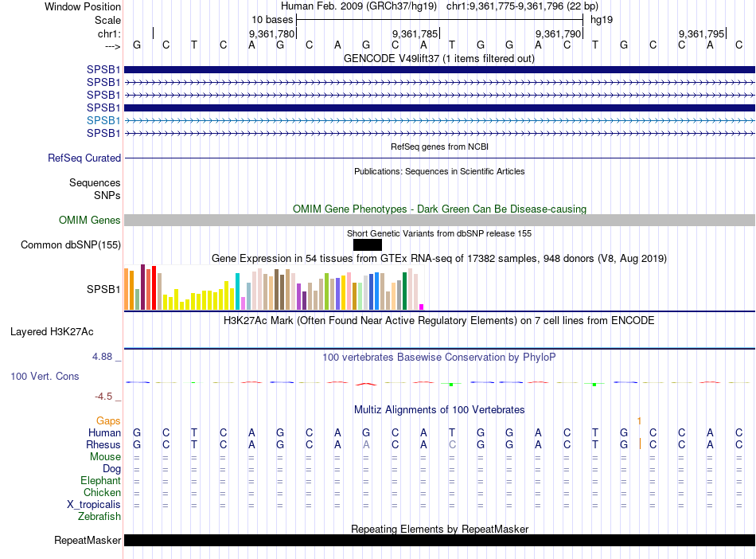Click the position text "chr1:9,361,775-9,361,796 (22 bp)"

tap(522, 6)
